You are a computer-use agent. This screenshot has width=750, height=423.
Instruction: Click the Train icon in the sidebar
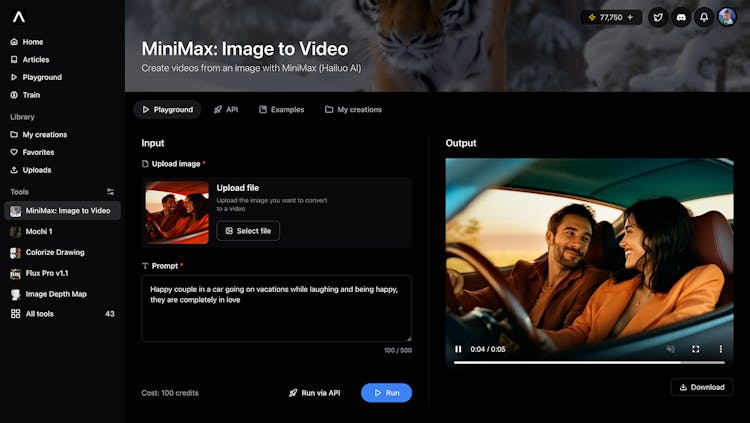click(x=14, y=95)
